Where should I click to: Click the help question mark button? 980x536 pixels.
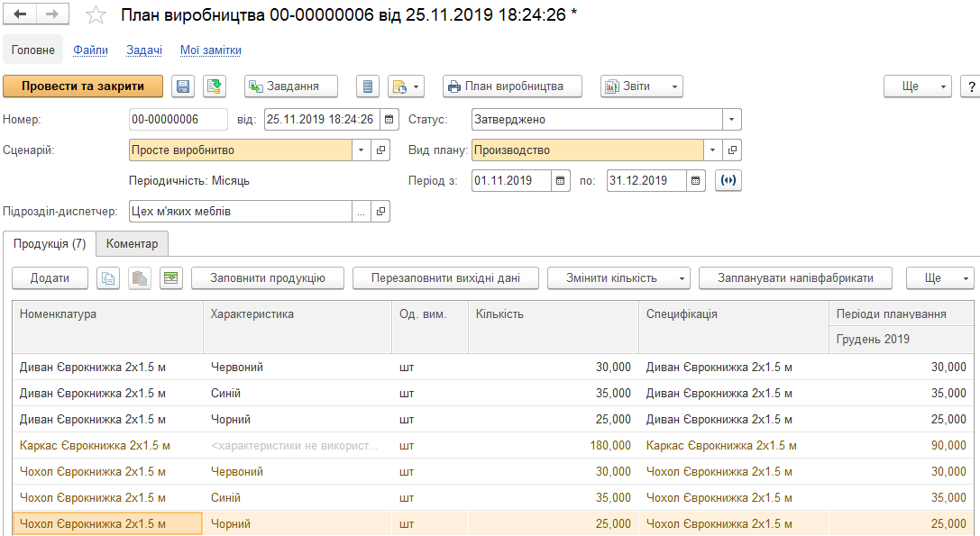coord(971,86)
